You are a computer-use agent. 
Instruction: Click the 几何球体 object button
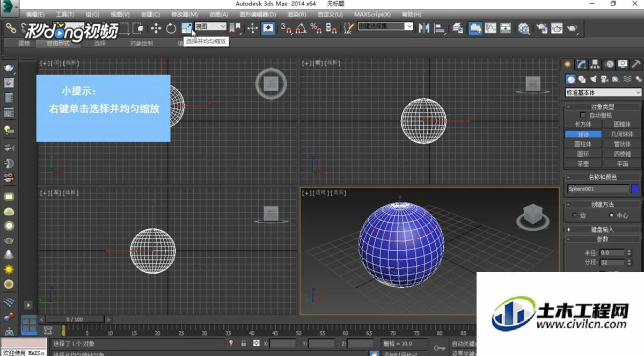pyautogui.click(x=622, y=134)
